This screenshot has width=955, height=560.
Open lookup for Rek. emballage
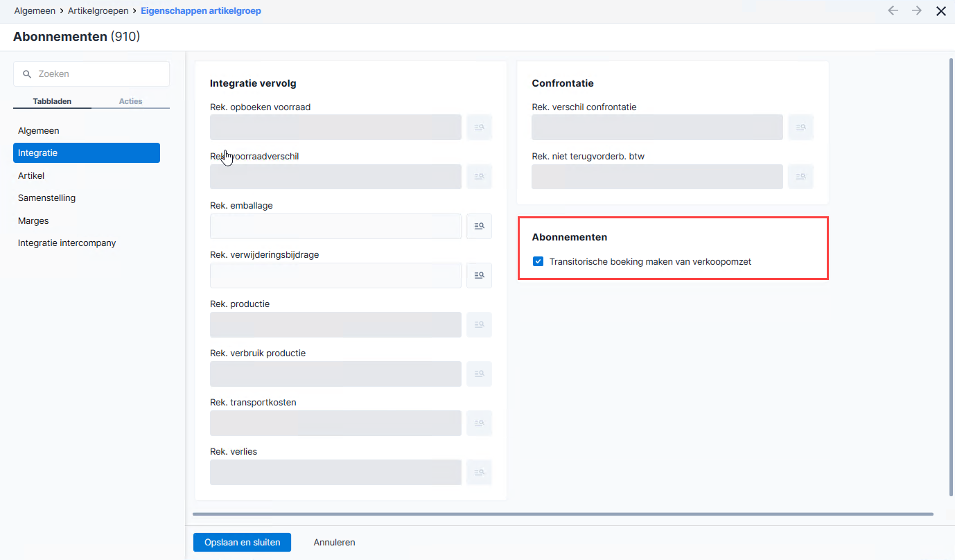[479, 226]
